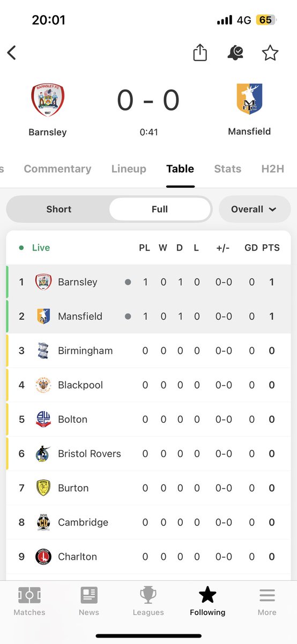Open the Barnsley crest in match header

click(48, 100)
